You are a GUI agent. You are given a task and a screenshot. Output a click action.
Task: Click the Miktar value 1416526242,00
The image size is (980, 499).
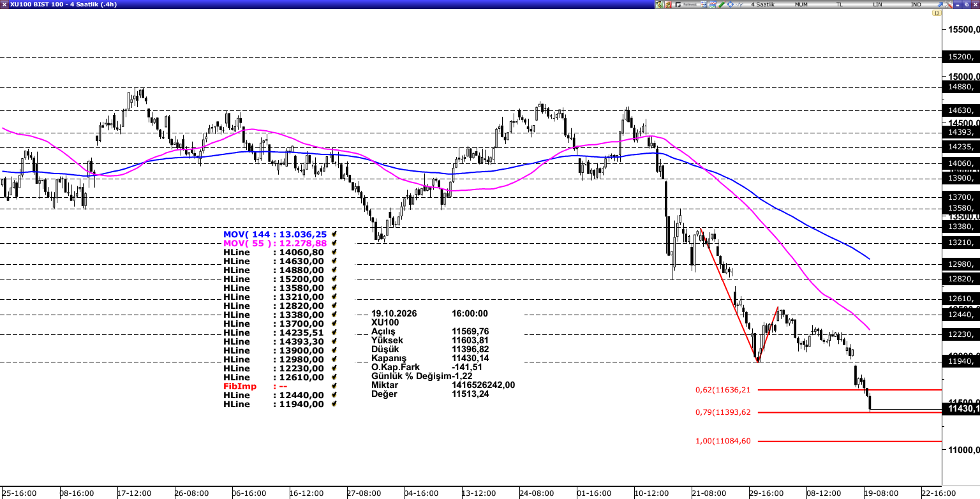[483, 385]
